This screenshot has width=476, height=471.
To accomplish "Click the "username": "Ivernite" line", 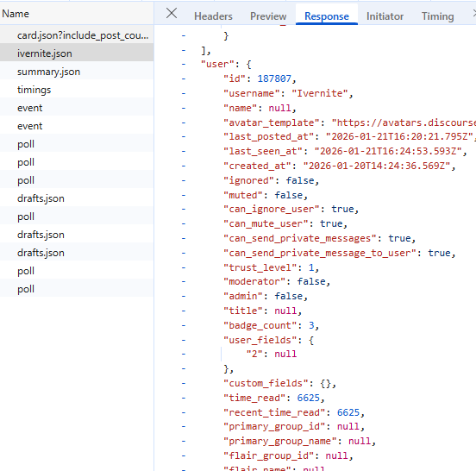I will [288, 93].
